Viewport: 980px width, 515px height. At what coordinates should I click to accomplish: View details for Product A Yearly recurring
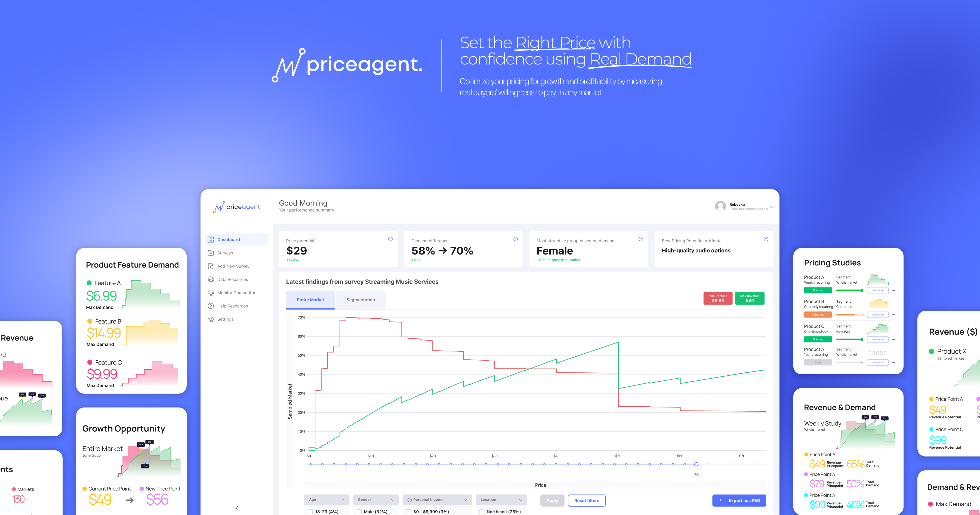coord(878,363)
